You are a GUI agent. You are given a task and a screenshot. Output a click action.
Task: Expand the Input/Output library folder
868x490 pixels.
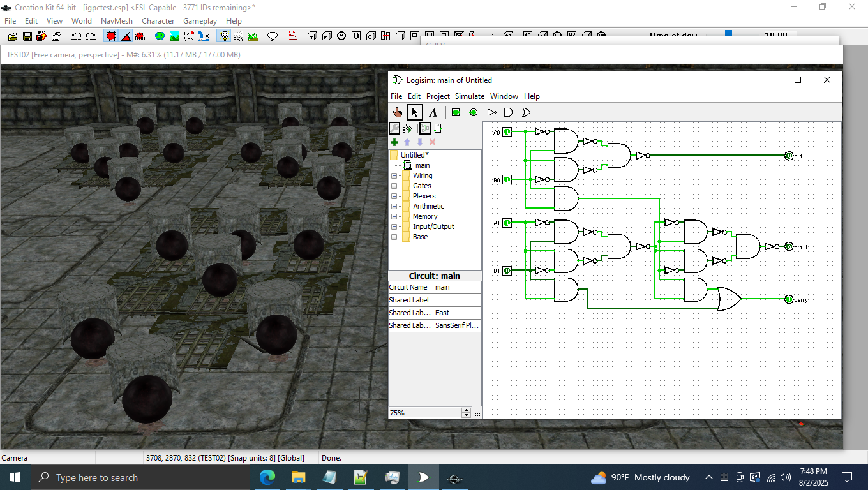(x=394, y=226)
